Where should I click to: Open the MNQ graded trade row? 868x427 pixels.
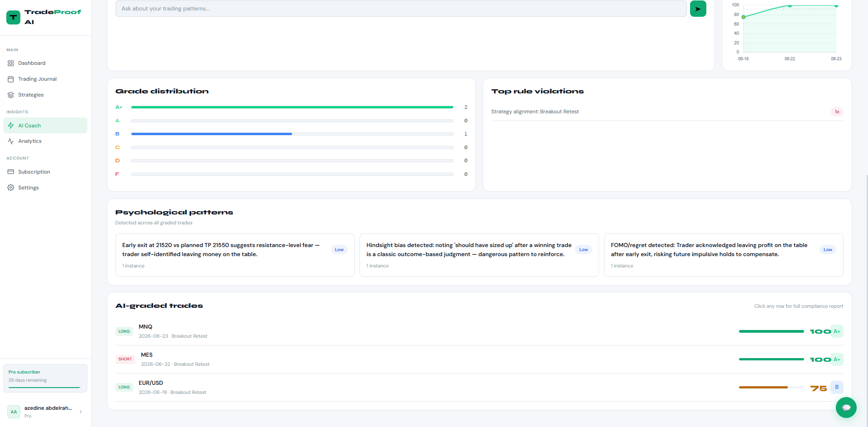479,331
